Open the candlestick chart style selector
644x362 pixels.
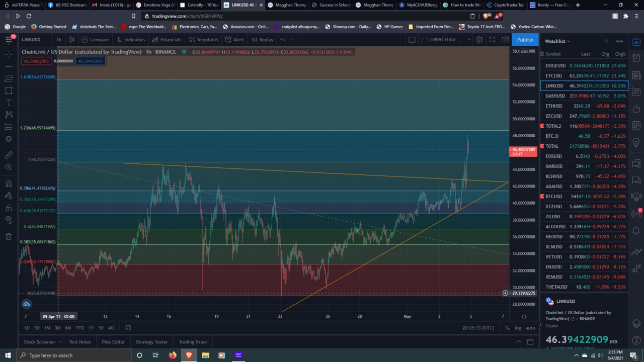tap(72, 40)
